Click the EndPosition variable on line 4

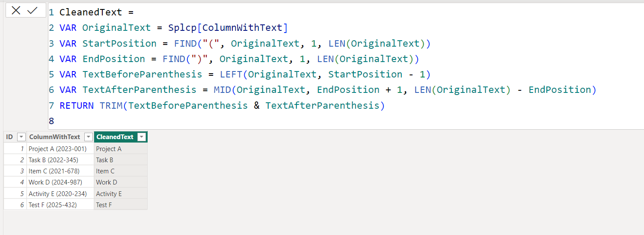[114, 59]
